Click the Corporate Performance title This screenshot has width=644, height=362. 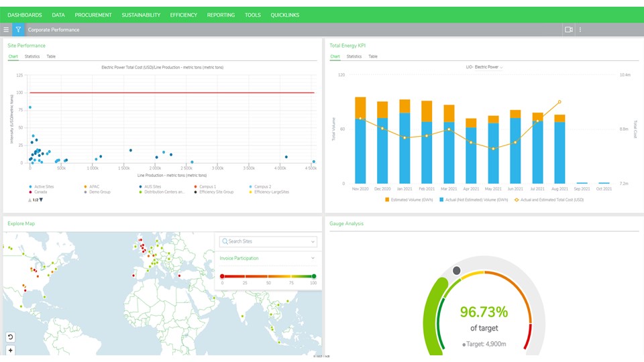coord(54,29)
